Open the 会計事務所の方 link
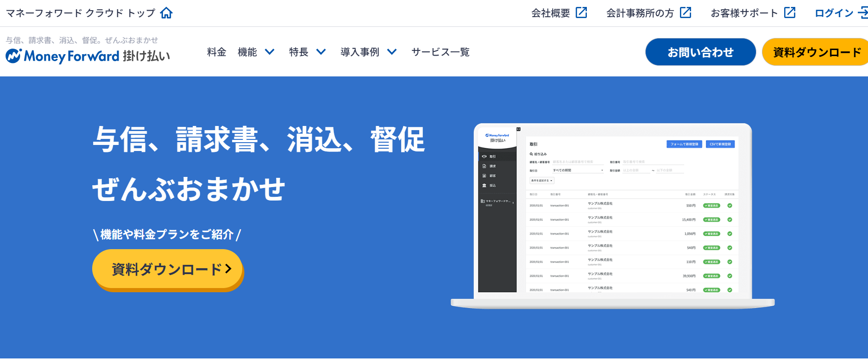Viewport: 868px width, 364px height. coord(640,13)
